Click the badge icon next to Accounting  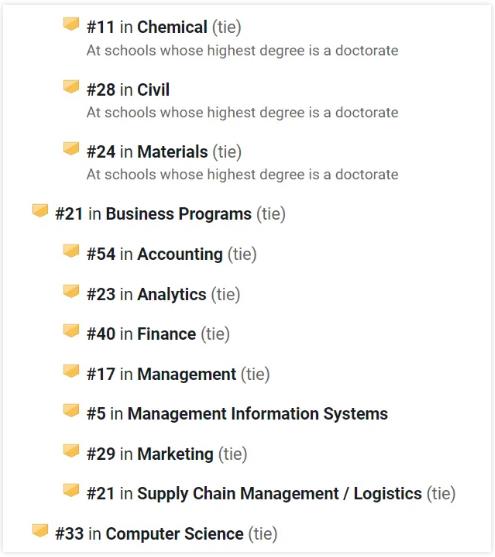71,251
